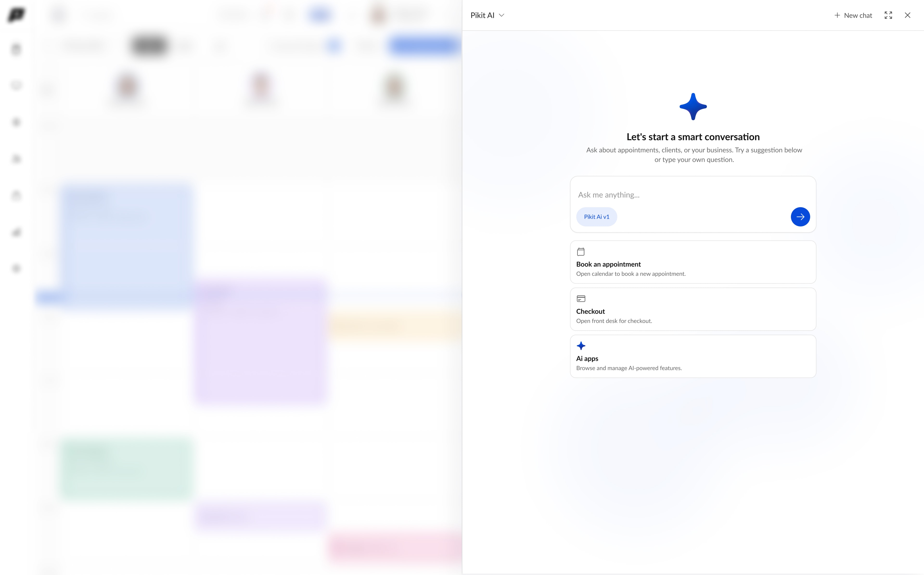
Task: Click 'Let's start a smart conversation' heading
Action: click(693, 137)
